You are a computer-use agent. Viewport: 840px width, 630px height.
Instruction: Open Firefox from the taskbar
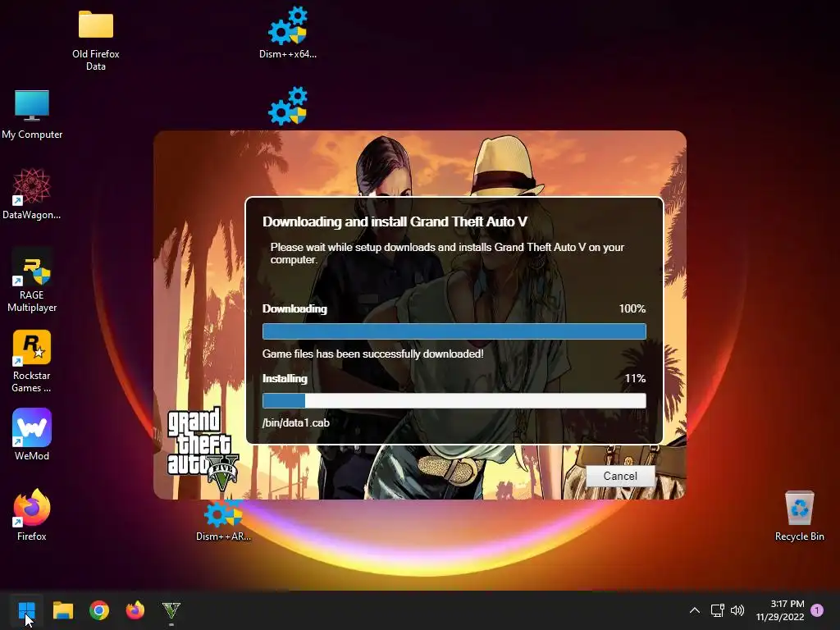[x=135, y=610]
